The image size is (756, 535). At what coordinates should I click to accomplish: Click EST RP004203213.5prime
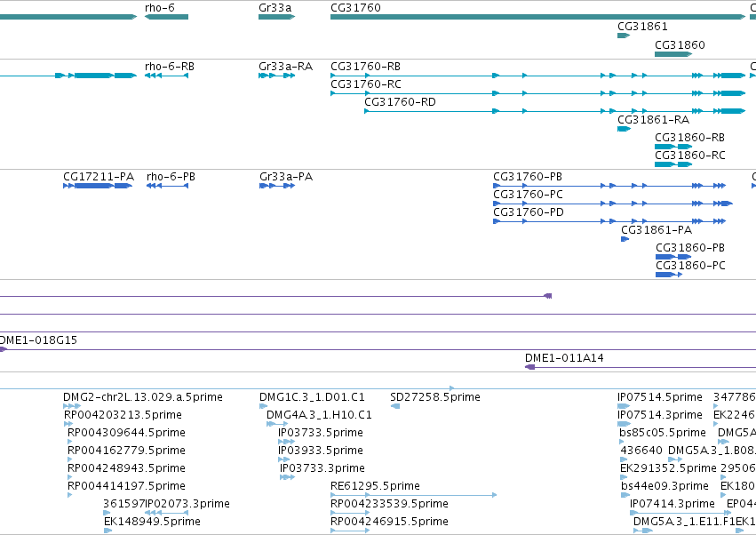68,424
